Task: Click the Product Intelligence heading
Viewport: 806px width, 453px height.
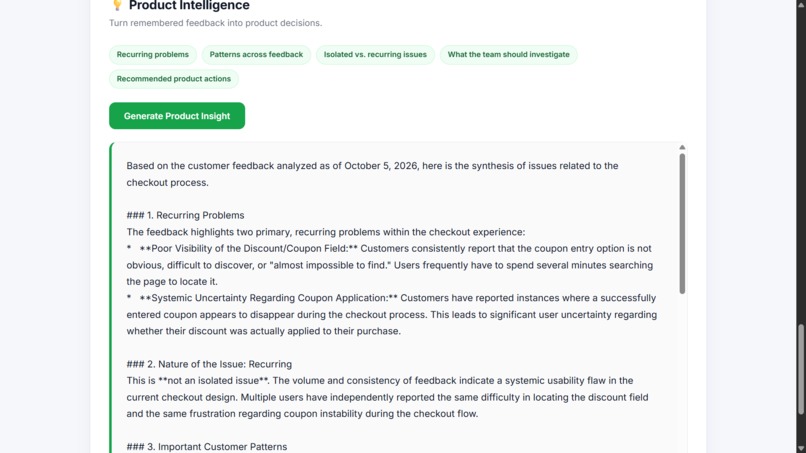Action: click(x=189, y=6)
